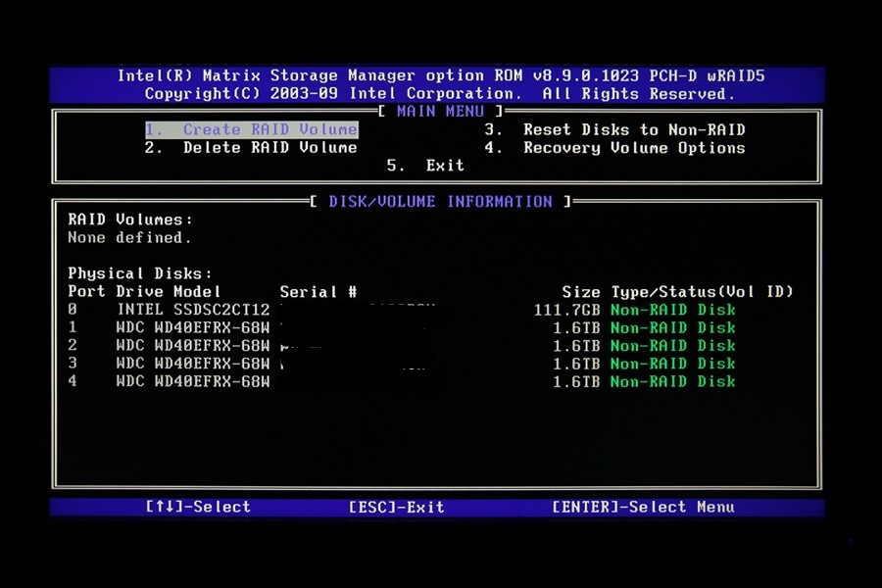Image resolution: width=882 pixels, height=588 pixels.
Task: Click Non-RAID Disk status for port 3
Action: (672, 364)
